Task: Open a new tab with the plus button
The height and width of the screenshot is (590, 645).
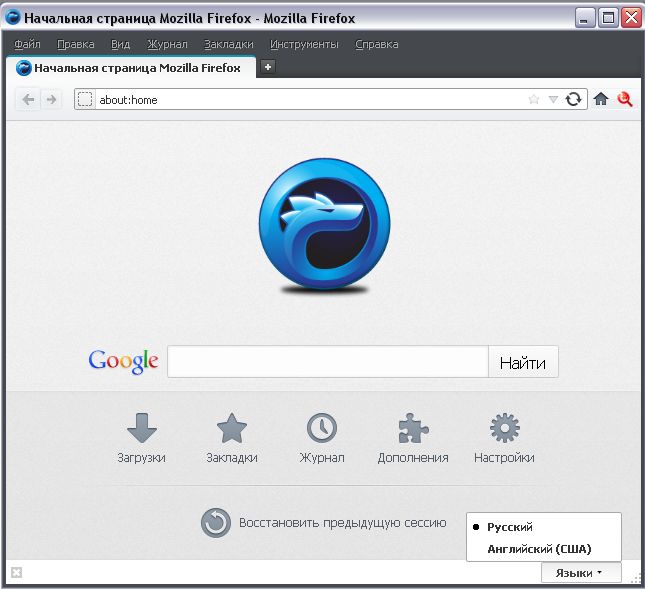Action: pyautogui.click(x=268, y=67)
